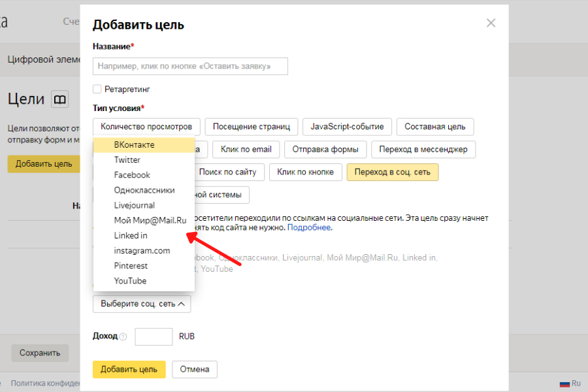
Task: Switch condition type to Составная цель
Action: pyautogui.click(x=434, y=127)
